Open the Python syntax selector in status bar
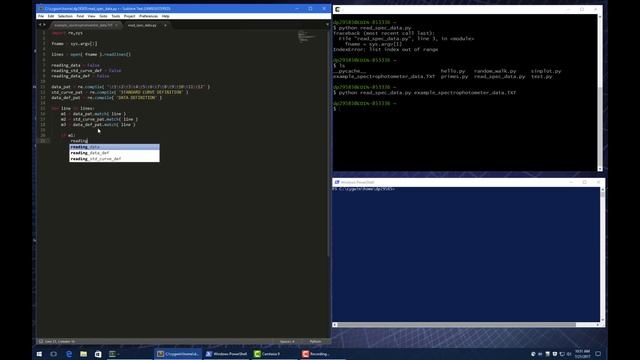640x360 pixels. click(315, 341)
